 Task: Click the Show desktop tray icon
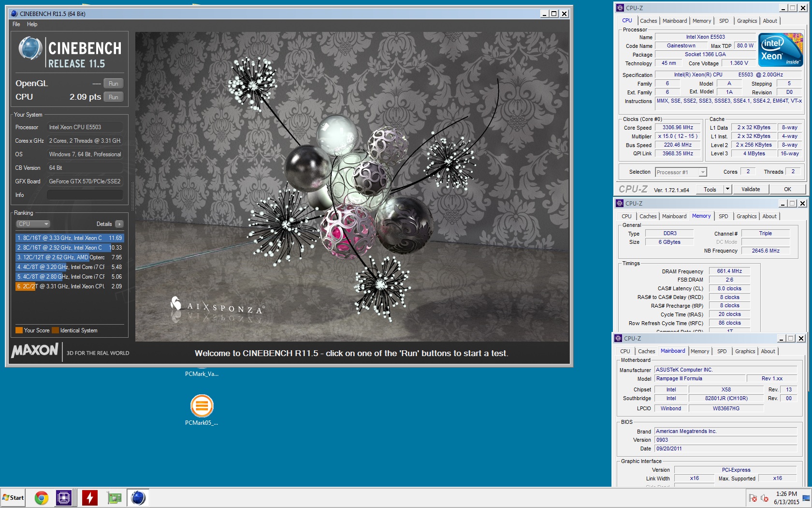806,498
